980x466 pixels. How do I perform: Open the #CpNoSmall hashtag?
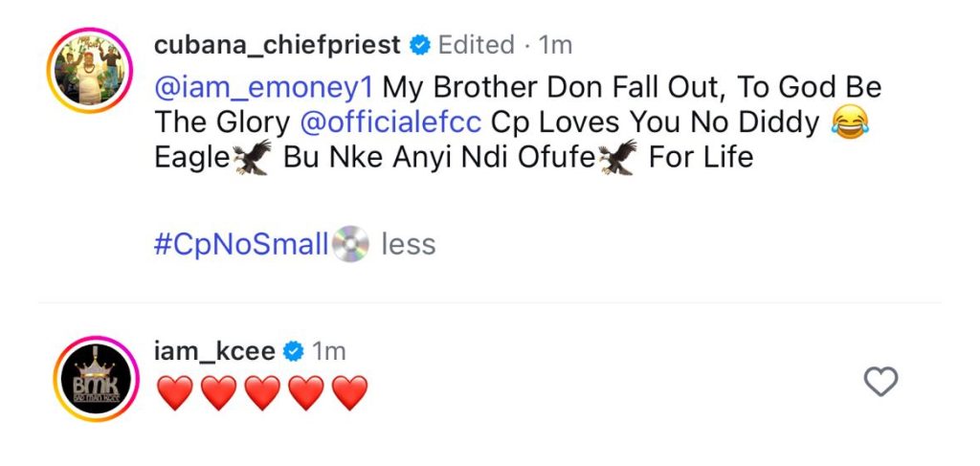coord(241,245)
